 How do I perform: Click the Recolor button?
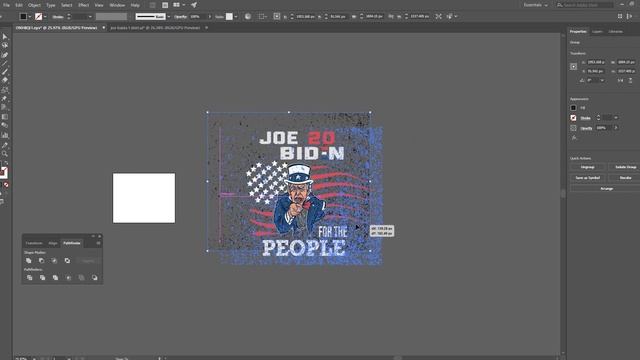click(625, 178)
